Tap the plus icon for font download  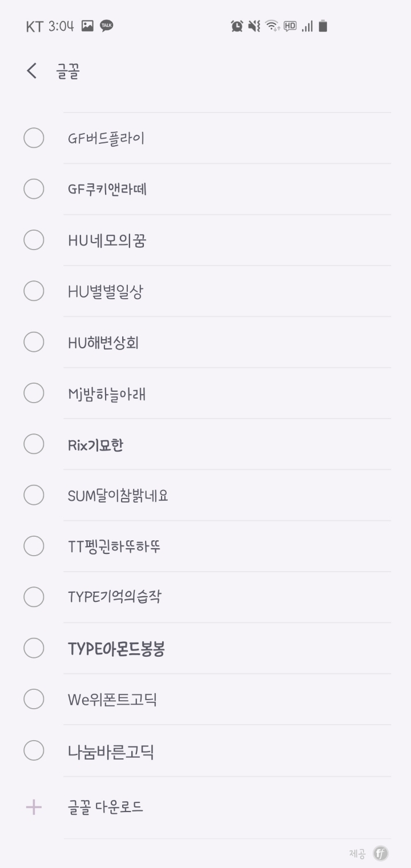[x=34, y=807]
